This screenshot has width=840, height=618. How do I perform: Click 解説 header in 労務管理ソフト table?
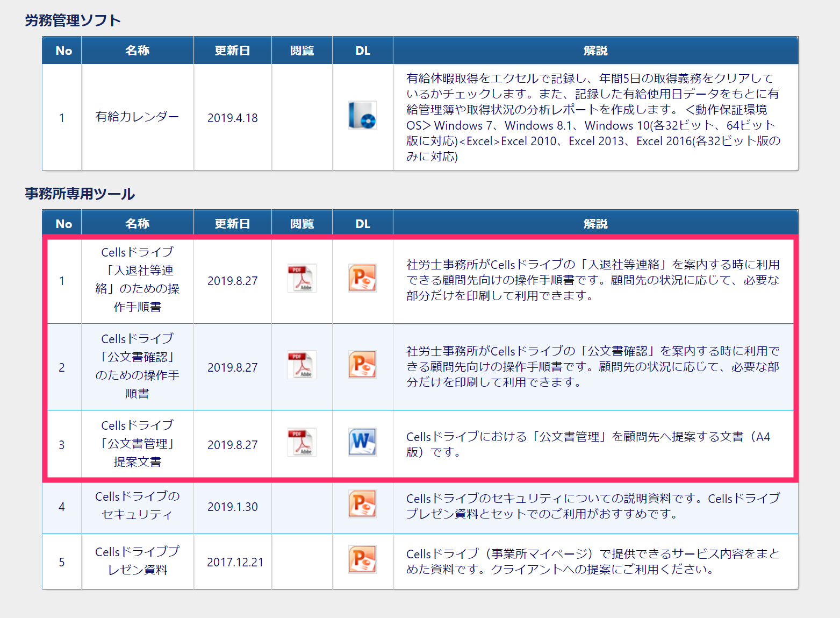[595, 51]
